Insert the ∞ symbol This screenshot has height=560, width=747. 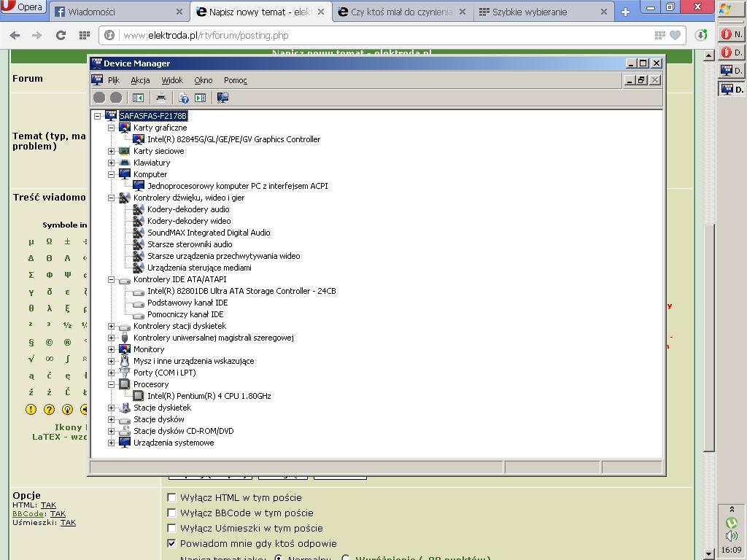click(x=49, y=359)
